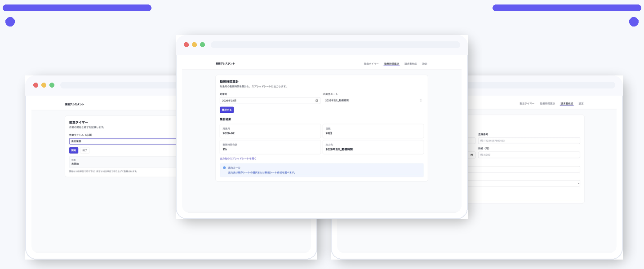
Task: Click yellow window button on 勤怠タイマー window
Action: [44, 85]
